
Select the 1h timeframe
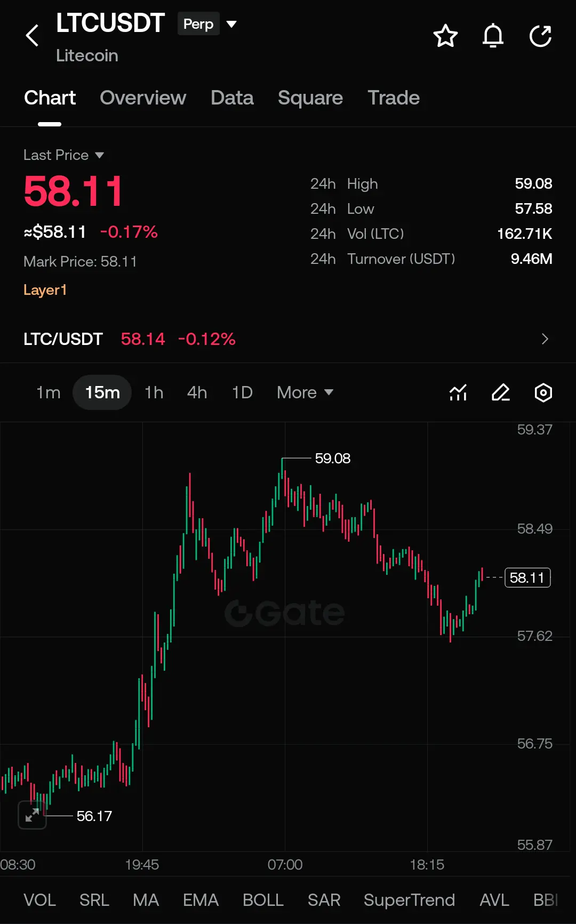click(154, 392)
